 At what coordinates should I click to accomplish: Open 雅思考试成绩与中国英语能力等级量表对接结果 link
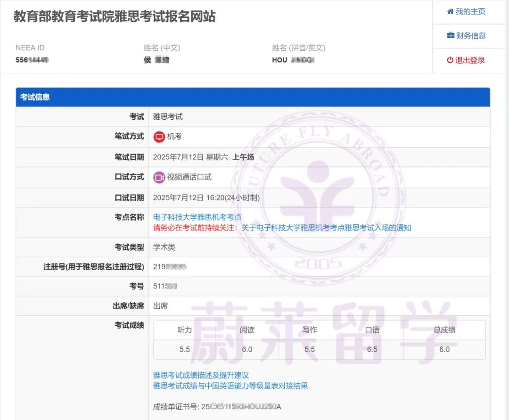coord(230,386)
